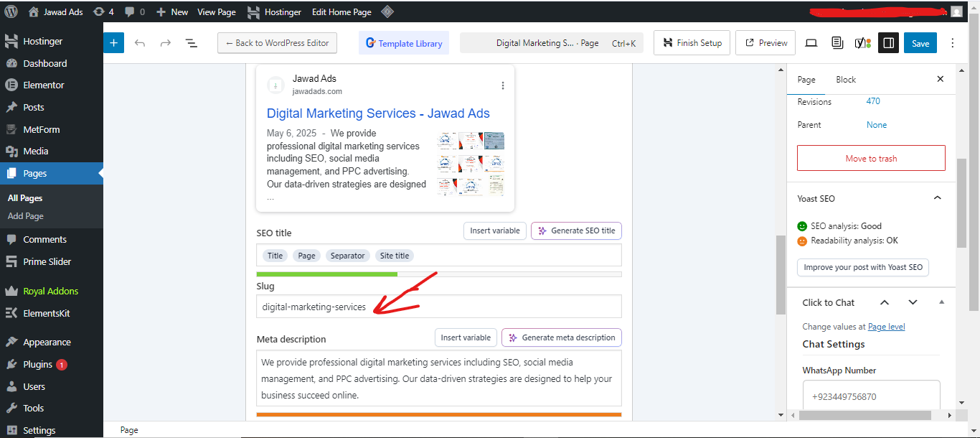Click the Slug input field

click(x=438, y=307)
